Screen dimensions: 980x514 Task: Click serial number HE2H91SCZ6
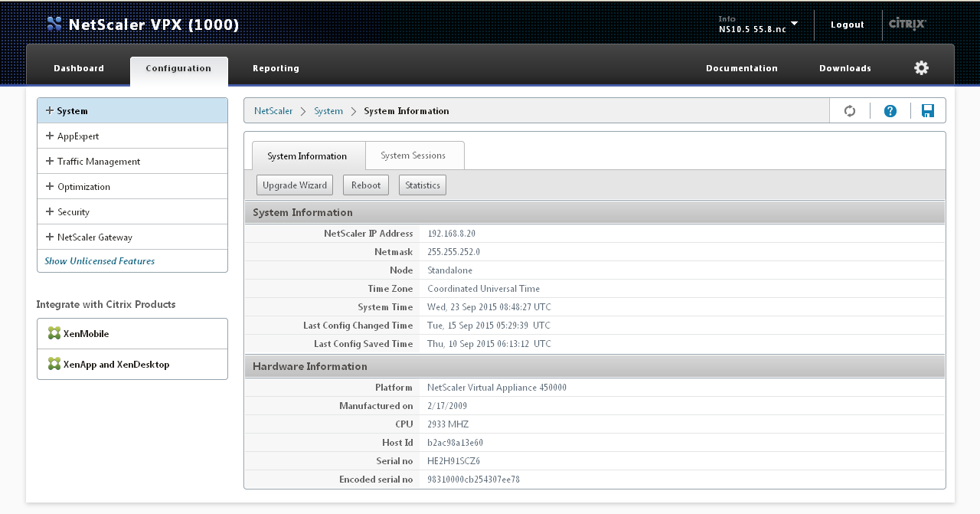click(454, 461)
